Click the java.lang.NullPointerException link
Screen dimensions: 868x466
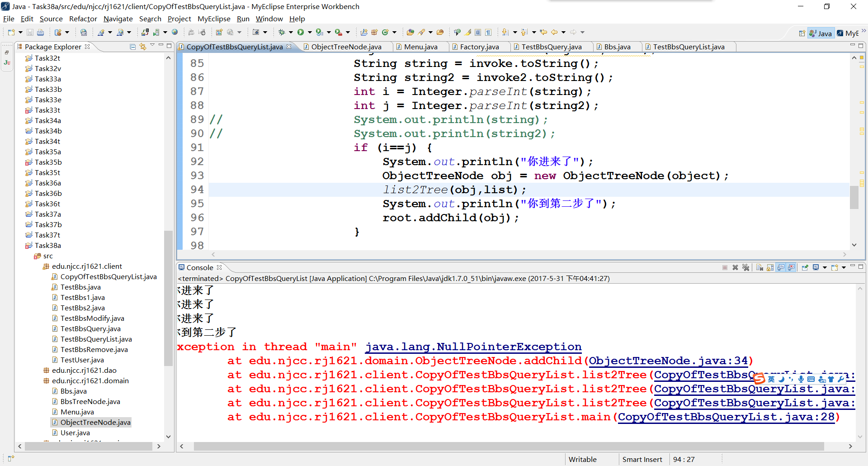(473, 347)
